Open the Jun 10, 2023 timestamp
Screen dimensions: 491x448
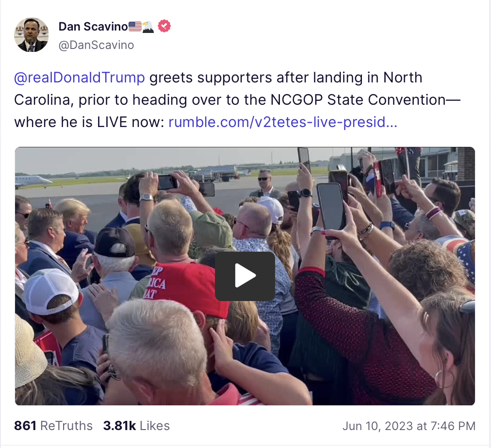pyautogui.click(x=377, y=426)
